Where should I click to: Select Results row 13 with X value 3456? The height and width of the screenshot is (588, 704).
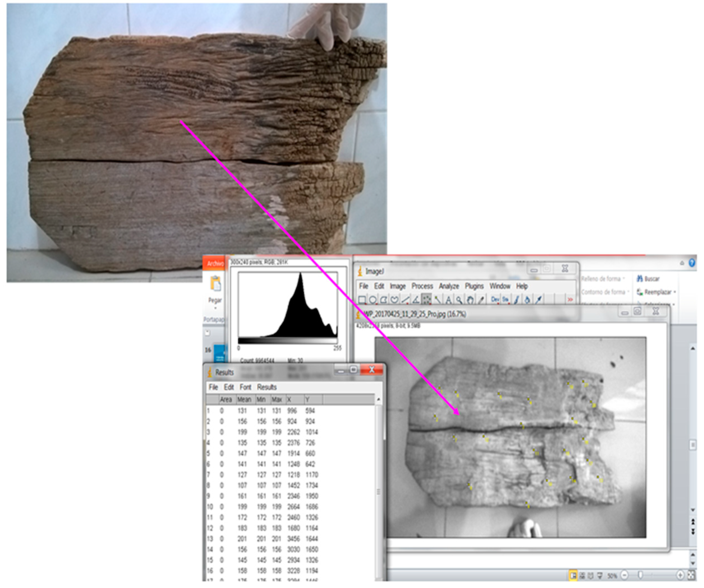[290, 538]
